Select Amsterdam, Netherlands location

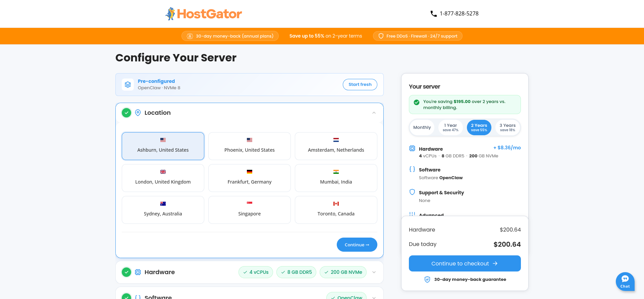(336, 146)
